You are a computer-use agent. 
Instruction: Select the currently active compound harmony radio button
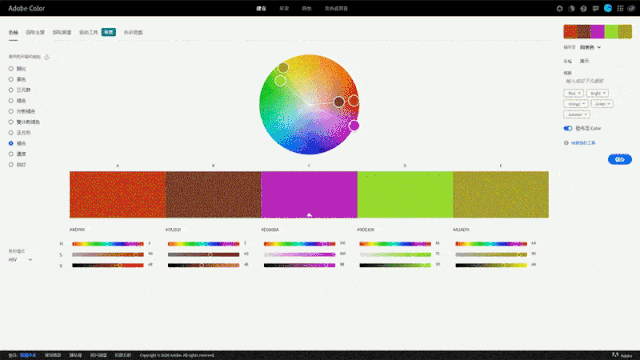pos(11,143)
